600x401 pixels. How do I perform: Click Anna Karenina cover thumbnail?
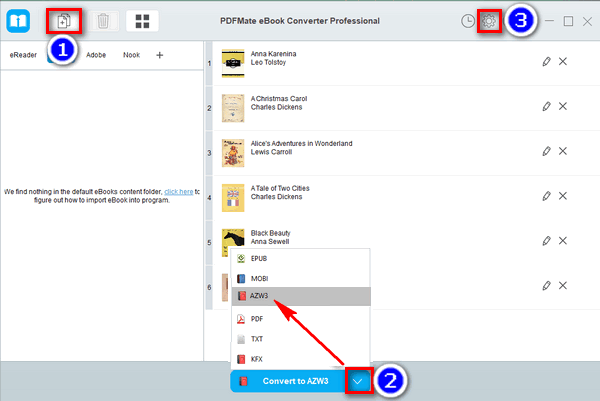coord(233,63)
